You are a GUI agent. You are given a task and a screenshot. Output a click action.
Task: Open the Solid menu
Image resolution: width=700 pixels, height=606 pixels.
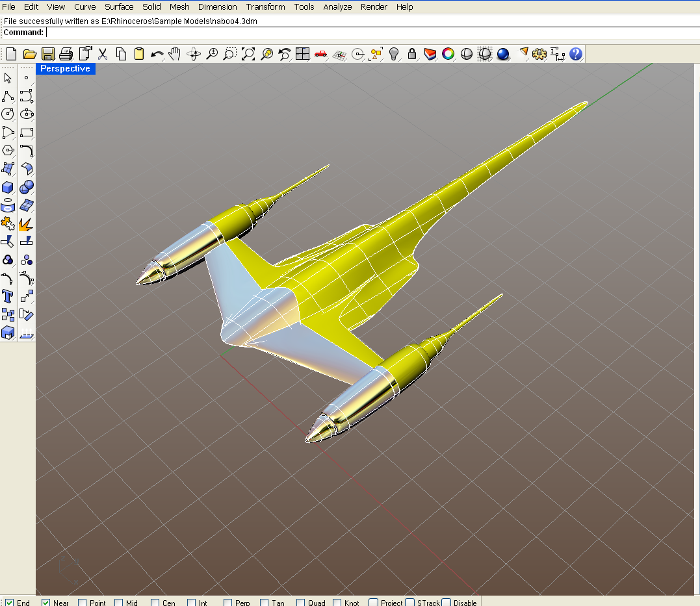pyautogui.click(x=152, y=6)
